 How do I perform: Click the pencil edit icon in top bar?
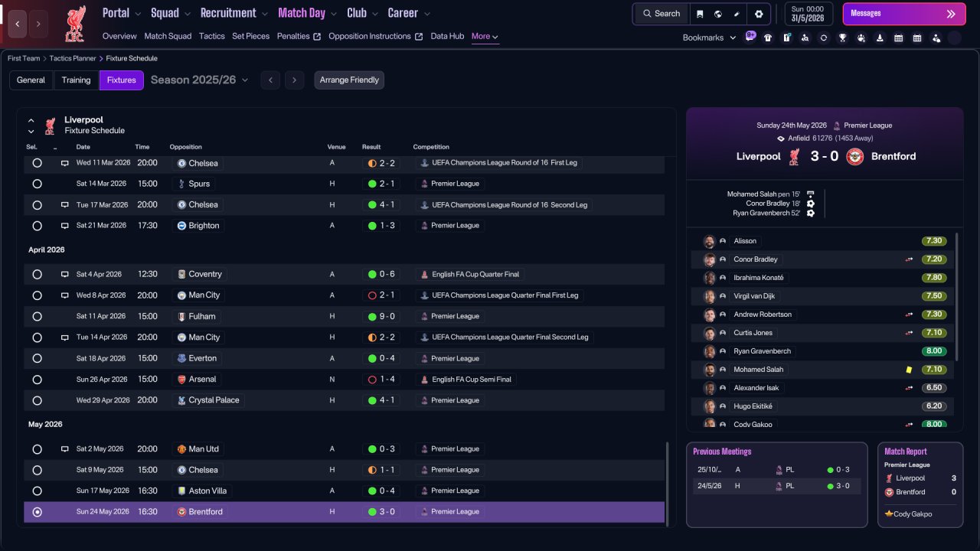click(x=737, y=14)
